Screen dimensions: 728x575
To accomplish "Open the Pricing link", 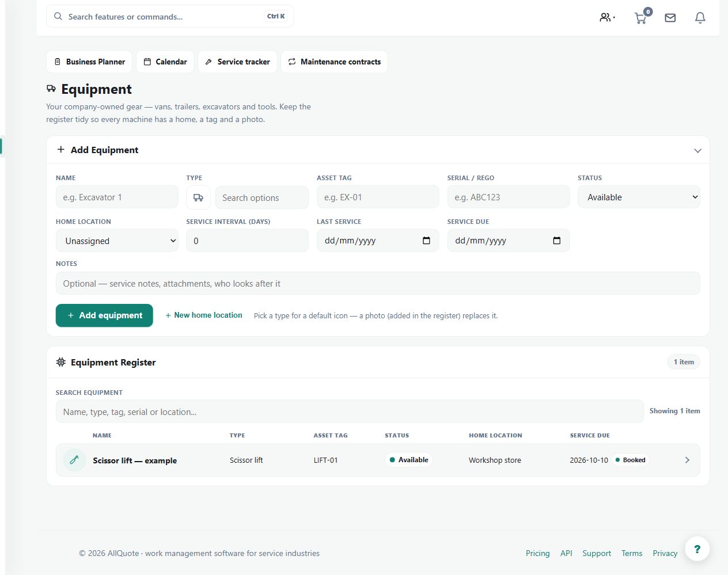I will click(x=538, y=553).
